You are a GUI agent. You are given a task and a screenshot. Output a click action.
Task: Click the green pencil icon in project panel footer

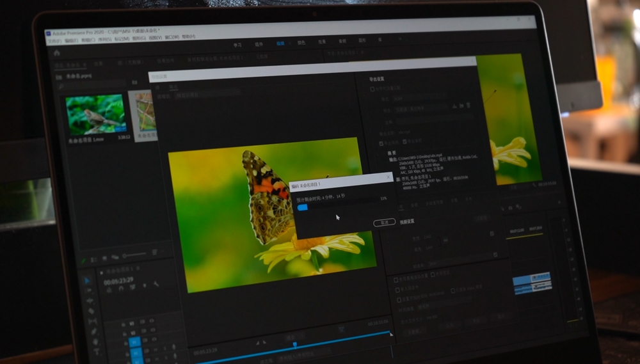pyautogui.click(x=83, y=261)
